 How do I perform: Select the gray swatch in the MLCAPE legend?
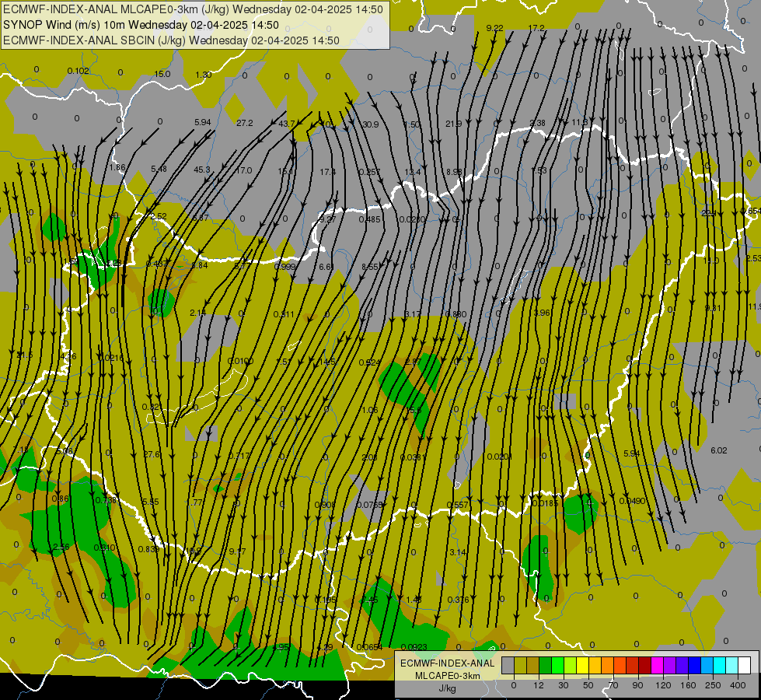click(x=508, y=666)
